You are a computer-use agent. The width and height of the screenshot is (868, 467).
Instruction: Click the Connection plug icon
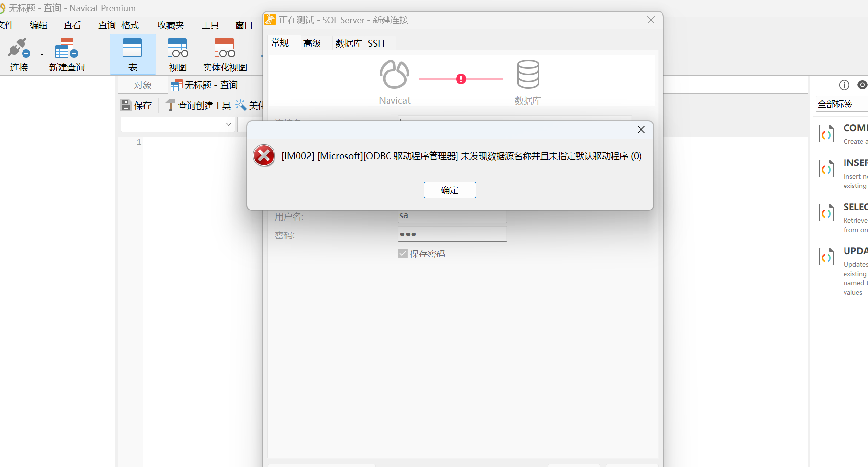pyautogui.click(x=19, y=48)
